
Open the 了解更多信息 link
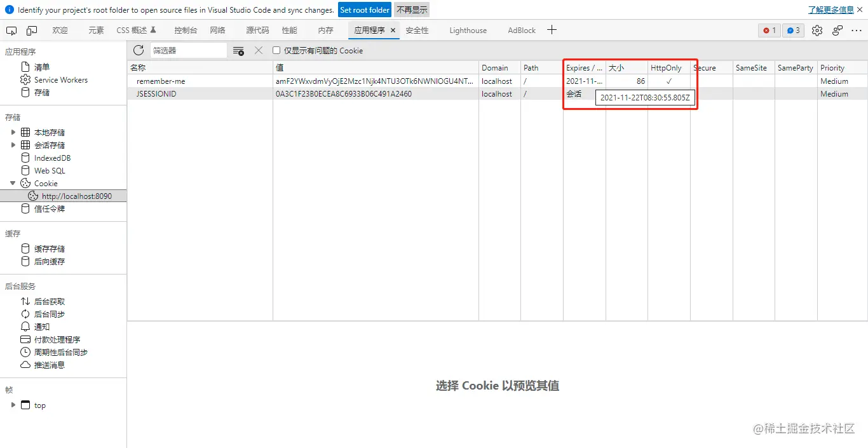831,10
